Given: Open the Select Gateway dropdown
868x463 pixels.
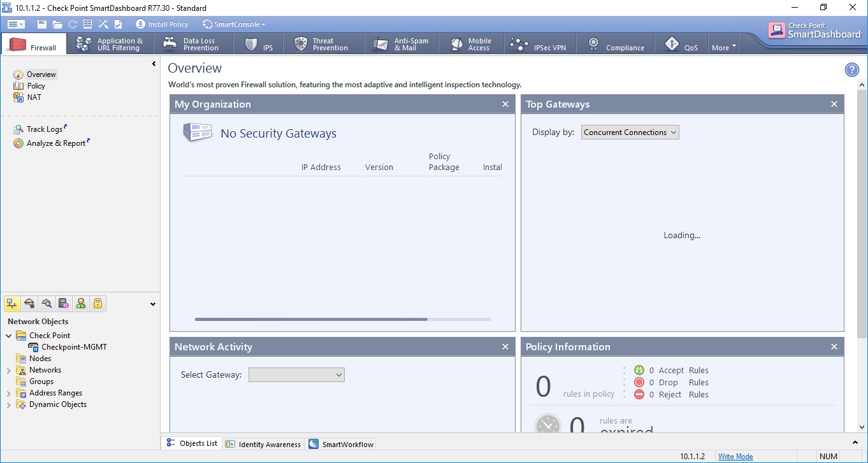Looking at the screenshot, I should pyautogui.click(x=296, y=375).
